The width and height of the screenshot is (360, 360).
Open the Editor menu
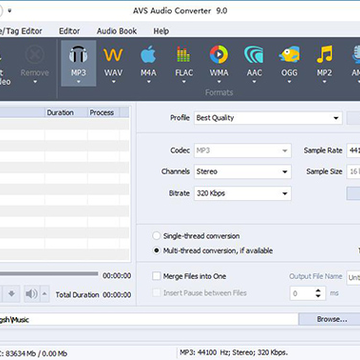pos(69,31)
